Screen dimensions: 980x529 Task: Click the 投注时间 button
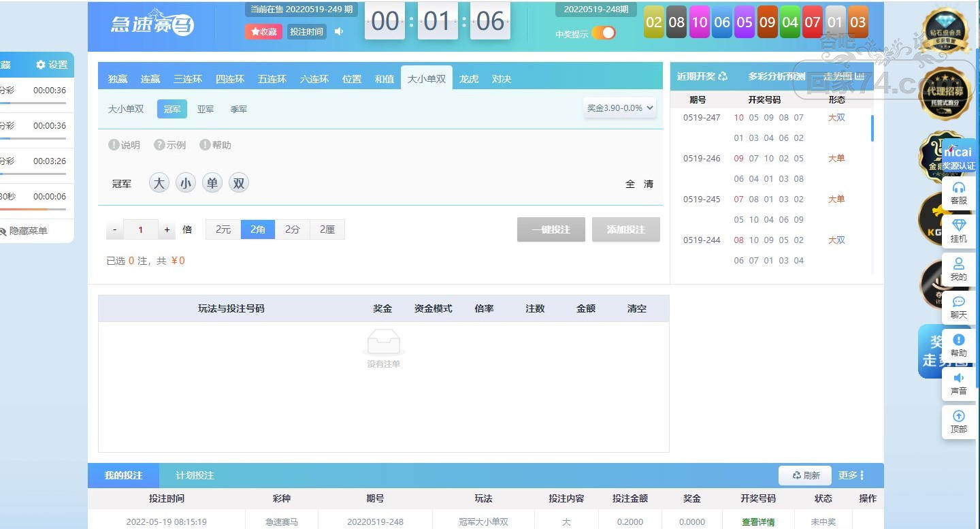[x=306, y=31]
